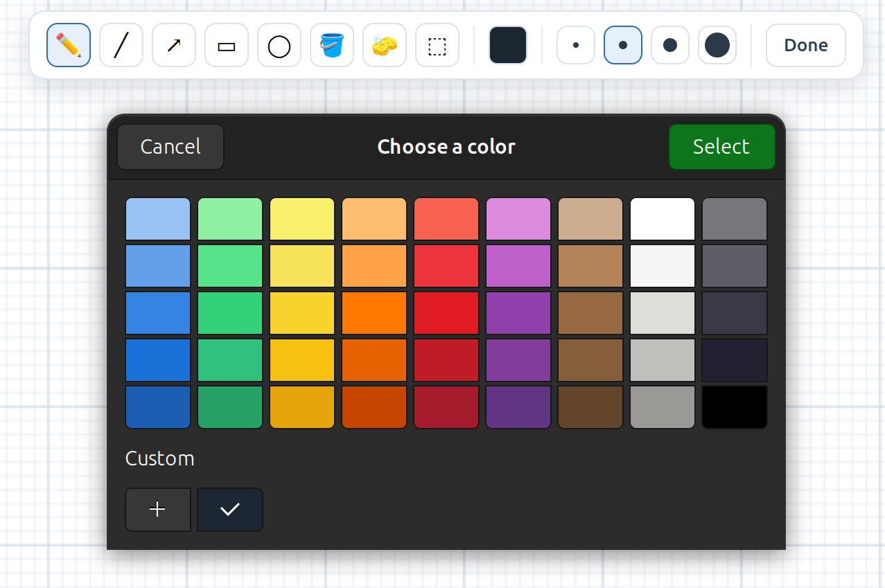Pick the lightest purple swatch
The height and width of the screenshot is (588, 885).
coord(518,219)
